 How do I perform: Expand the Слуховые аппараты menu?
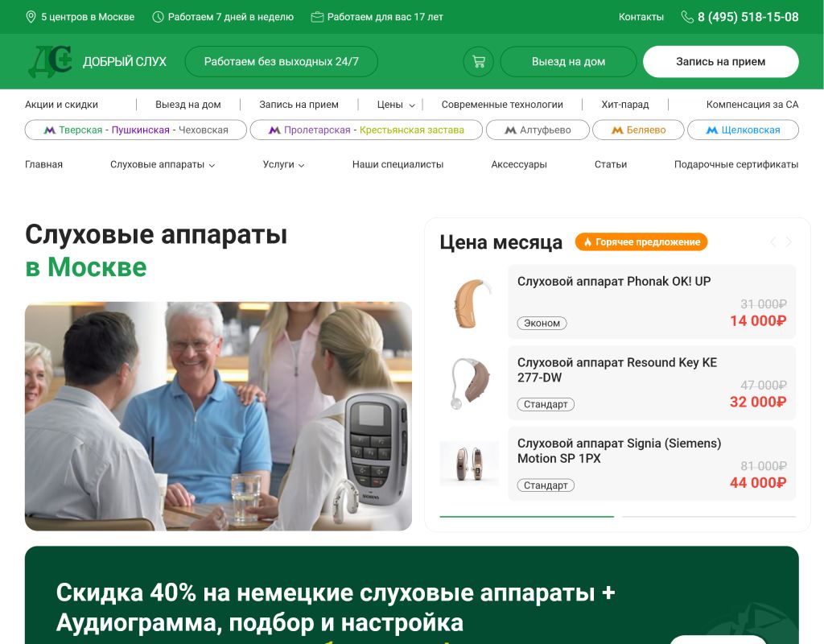pyautogui.click(x=163, y=164)
